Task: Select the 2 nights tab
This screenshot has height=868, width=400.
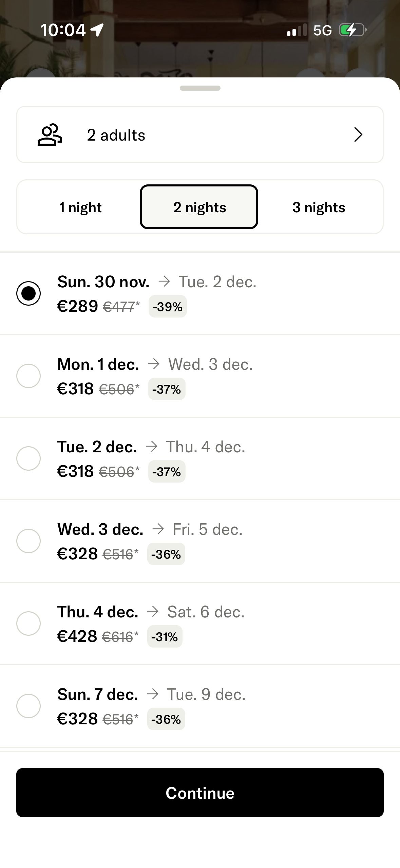Action: 199,207
